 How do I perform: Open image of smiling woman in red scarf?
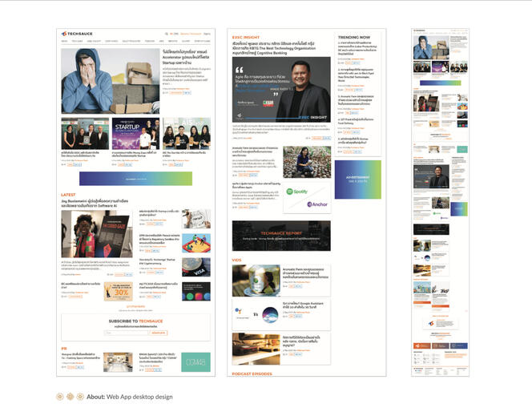coord(97,234)
